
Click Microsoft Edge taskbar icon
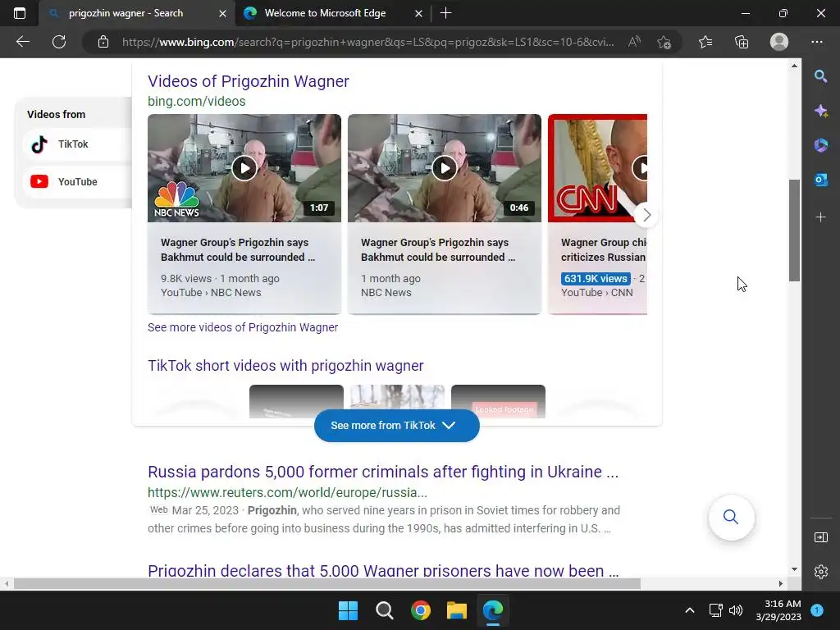[493, 610]
